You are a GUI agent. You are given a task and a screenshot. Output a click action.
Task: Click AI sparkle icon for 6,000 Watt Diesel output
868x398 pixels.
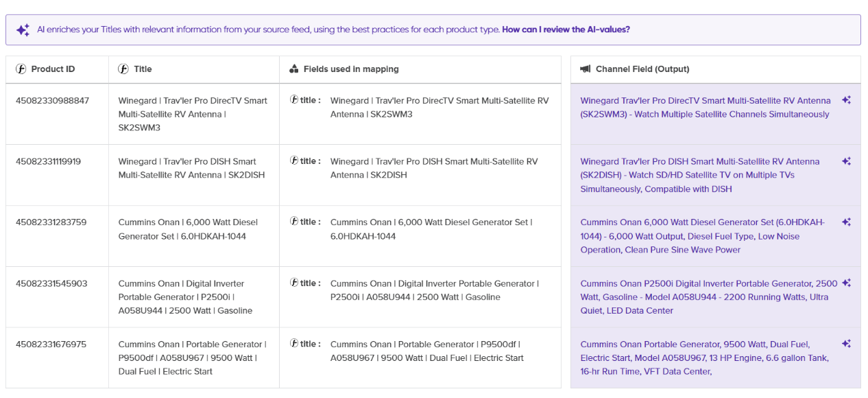(x=847, y=222)
